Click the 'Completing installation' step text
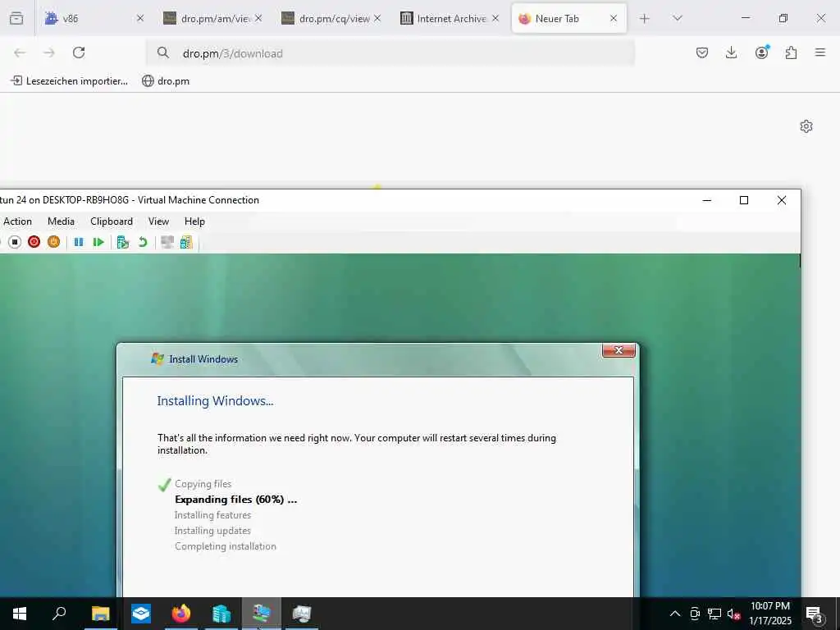This screenshot has height=630, width=840. coord(226,546)
